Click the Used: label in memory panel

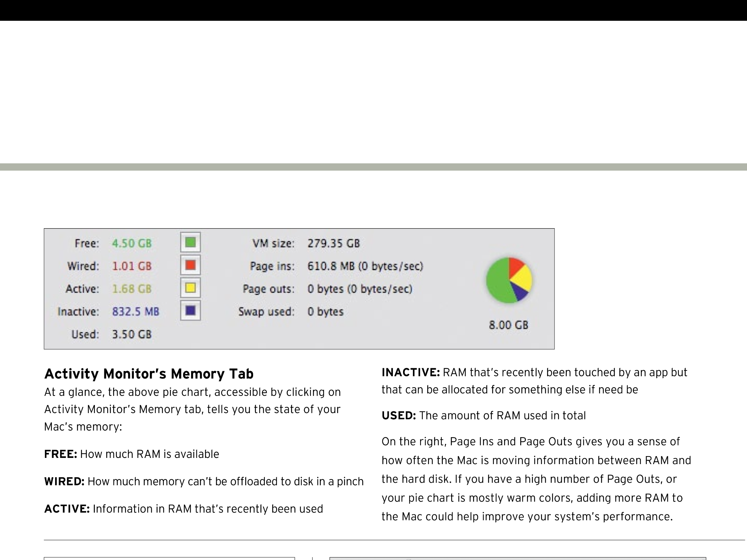point(85,334)
